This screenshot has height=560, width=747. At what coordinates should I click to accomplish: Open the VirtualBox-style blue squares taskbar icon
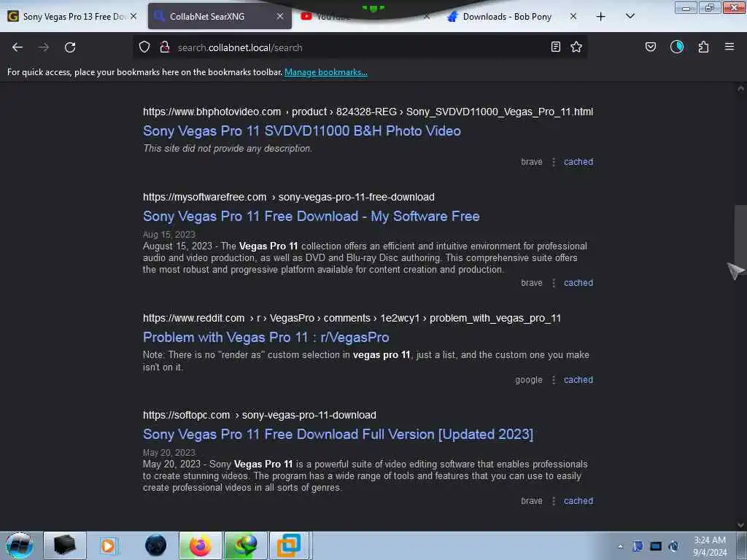(289, 545)
